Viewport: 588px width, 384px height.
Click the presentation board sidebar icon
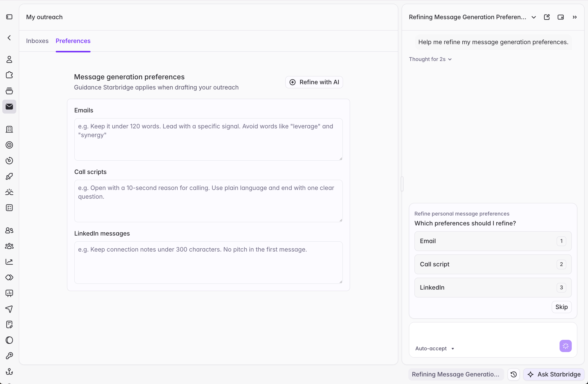(9, 293)
